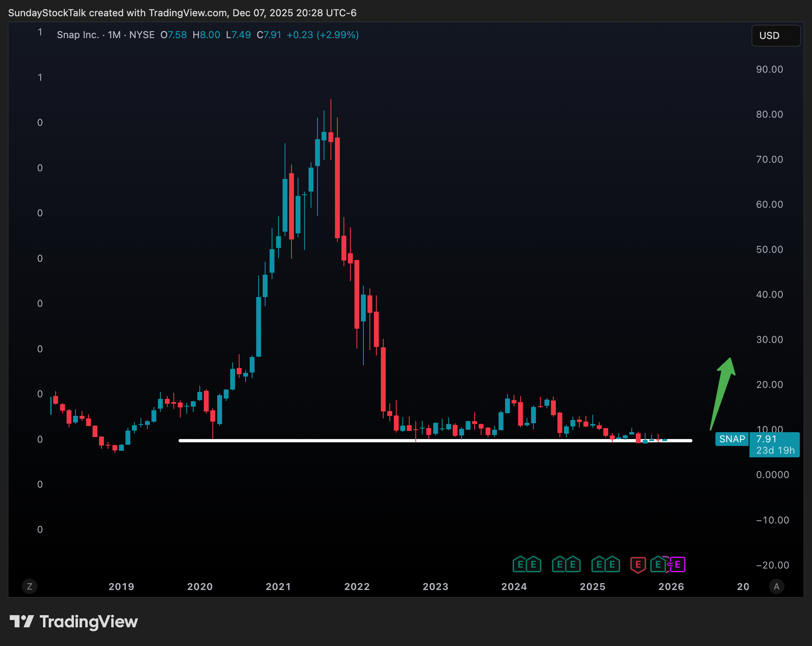Click the purple upcoming earnings E marker
Image resolution: width=812 pixels, height=646 pixels.
pos(678,564)
